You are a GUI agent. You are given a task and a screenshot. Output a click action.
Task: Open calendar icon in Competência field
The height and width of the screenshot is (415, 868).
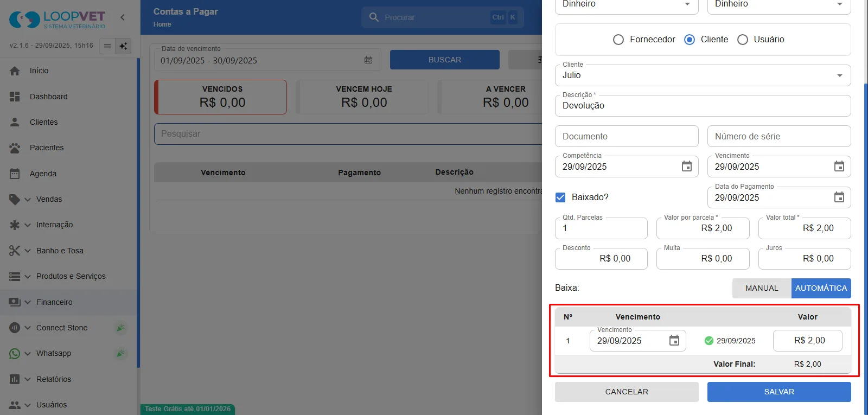(x=686, y=167)
